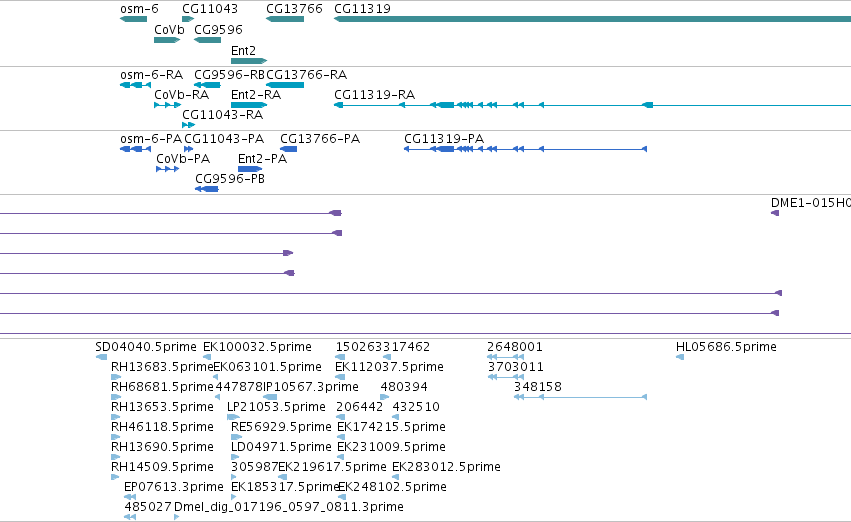
Task: Click the LD04971.5prime EST label
Action: (x=281, y=447)
